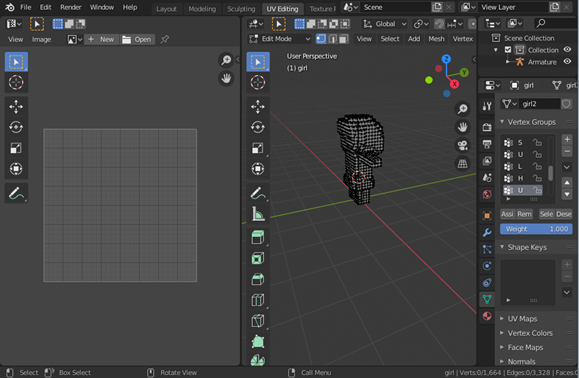
Task: Open vertex group specials dropdown arrow
Action: (x=567, y=167)
